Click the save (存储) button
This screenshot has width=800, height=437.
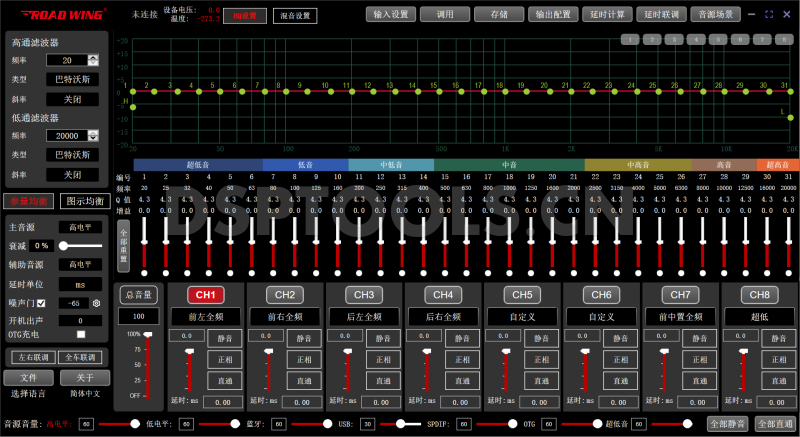pyautogui.click(x=499, y=15)
